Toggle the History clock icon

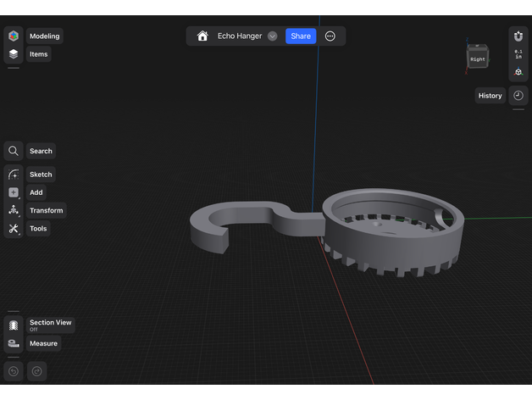coord(518,96)
